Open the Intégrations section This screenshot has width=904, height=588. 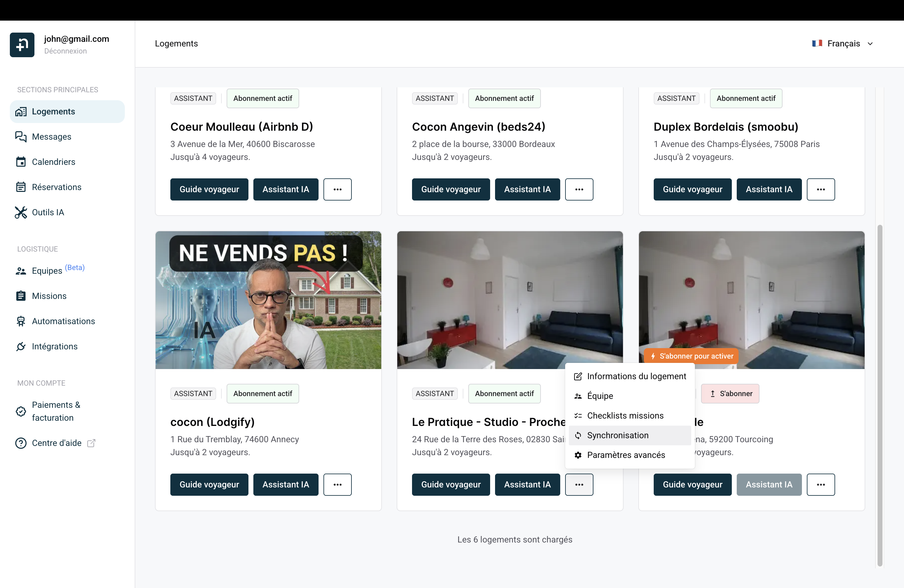pos(54,346)
